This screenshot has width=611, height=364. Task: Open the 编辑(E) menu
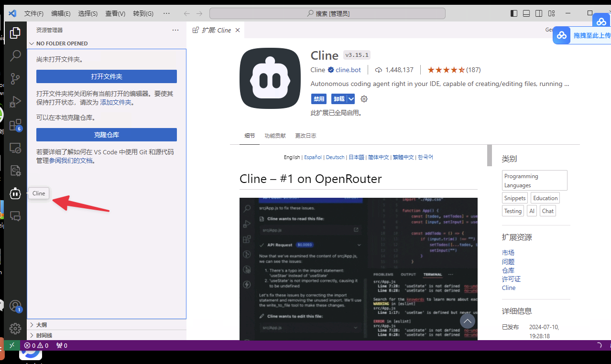pyautogui.click(x=61, y=13)
